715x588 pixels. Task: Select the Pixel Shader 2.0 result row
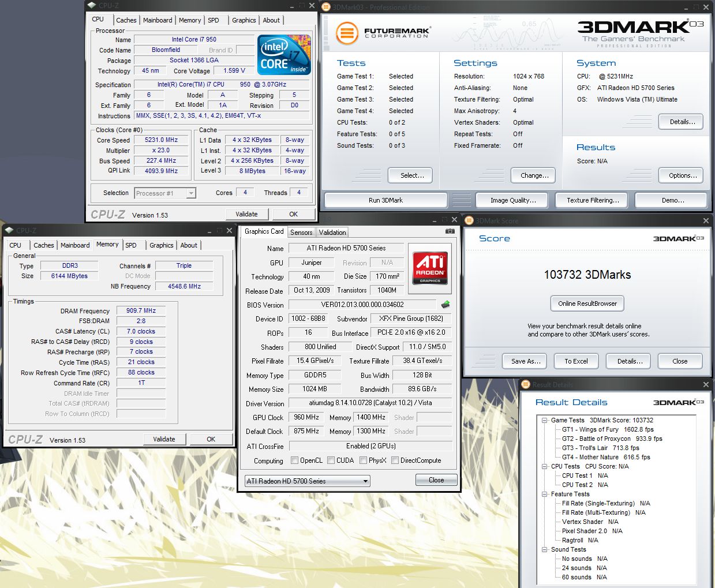coord(592,531)
